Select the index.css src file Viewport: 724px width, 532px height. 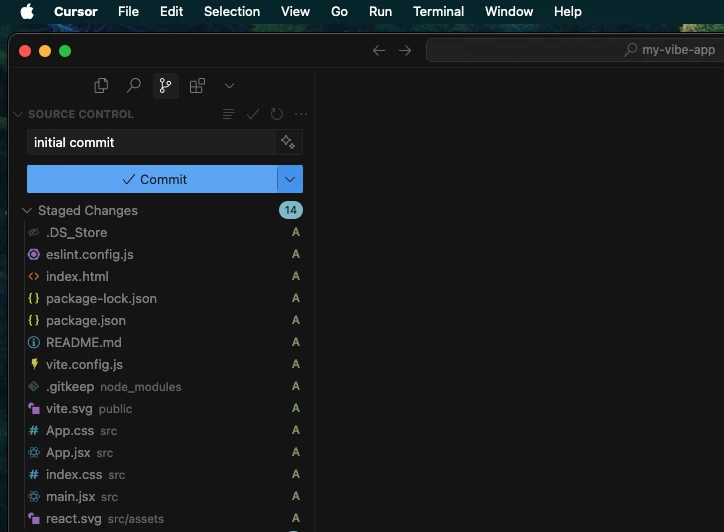point(163,474)
